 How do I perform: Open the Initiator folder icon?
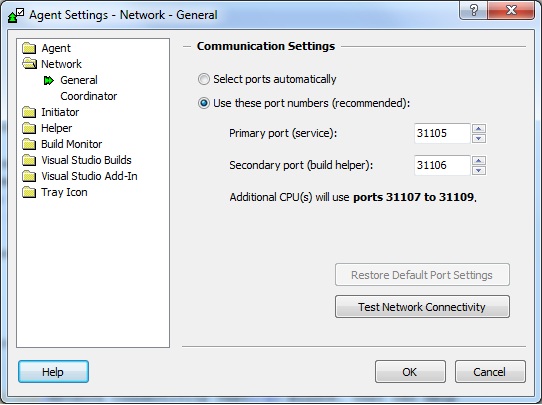(x=29, y=112)
